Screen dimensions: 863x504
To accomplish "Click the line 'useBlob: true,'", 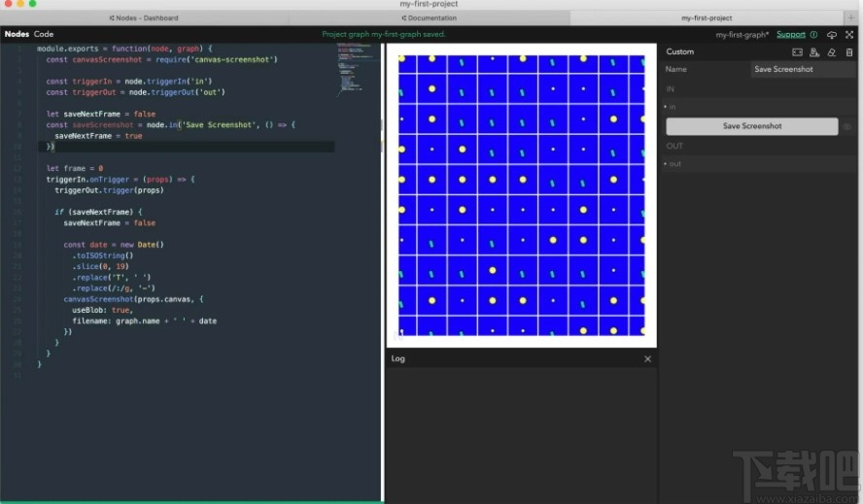I will pyautogui.click(x=102, y=311).
